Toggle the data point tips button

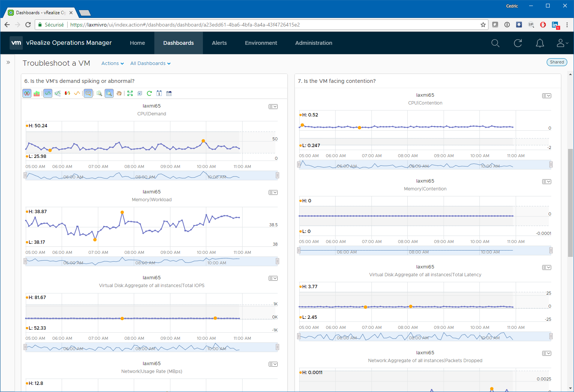tap(88, 93)
